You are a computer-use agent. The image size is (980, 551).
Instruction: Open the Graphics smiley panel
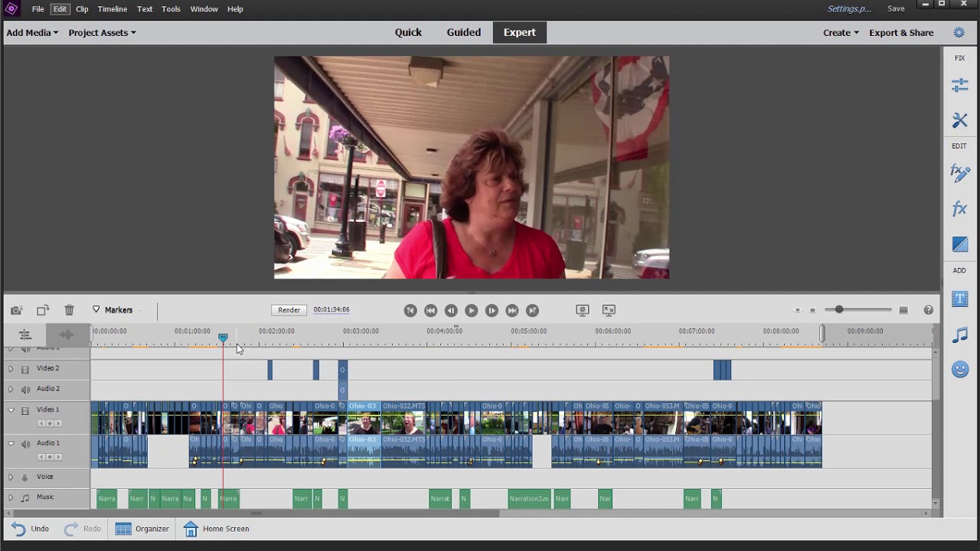coord(959,370)
